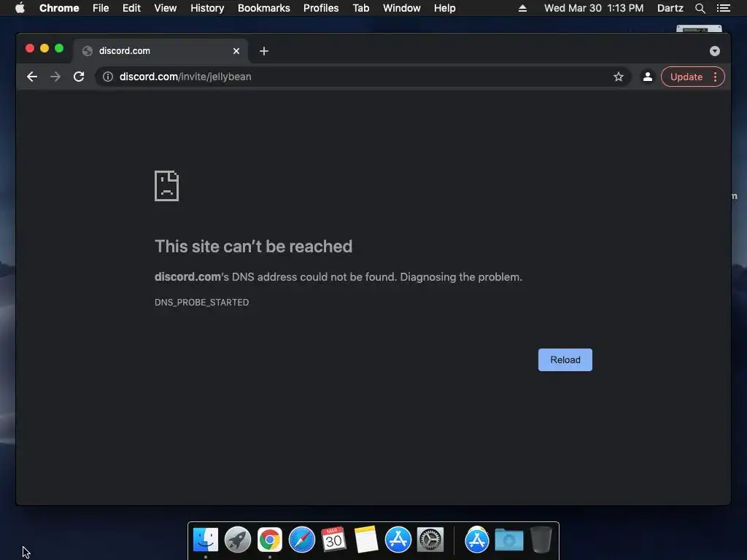Open the View menu
The width and height of the screenshot is (747, 560).
tap(166, 8)
